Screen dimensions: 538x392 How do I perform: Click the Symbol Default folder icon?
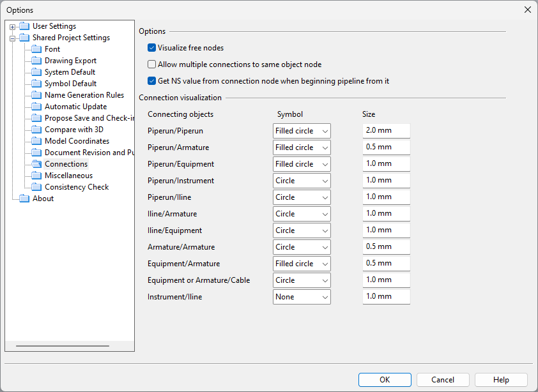[36, 84]
